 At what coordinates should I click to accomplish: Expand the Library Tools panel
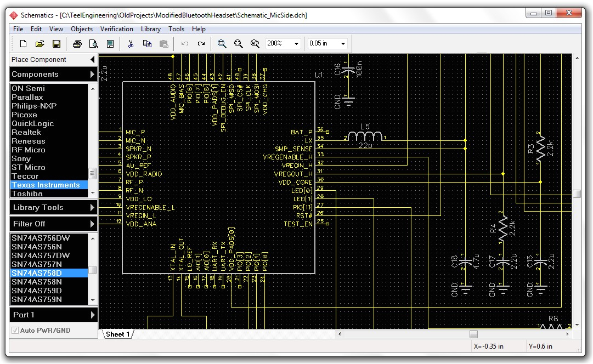pos(53,207)
